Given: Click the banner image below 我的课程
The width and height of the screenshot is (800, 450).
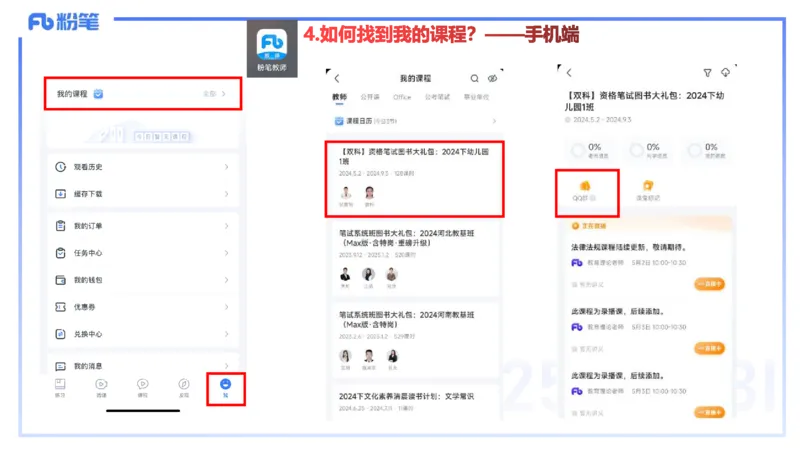Looking at the screenshot, I should coord(143,131).
